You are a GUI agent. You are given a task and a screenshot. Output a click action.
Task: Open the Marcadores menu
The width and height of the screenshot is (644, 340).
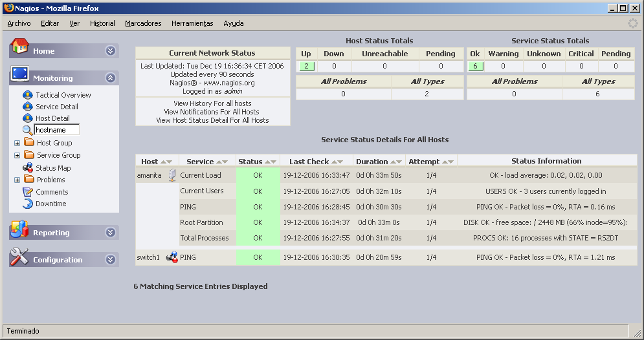click(143, 23)
